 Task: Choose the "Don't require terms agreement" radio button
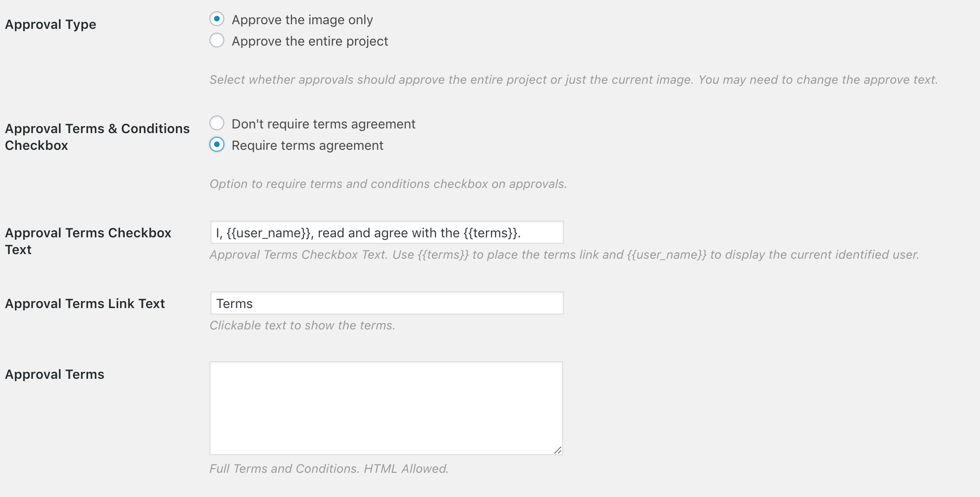click(217, 123)
